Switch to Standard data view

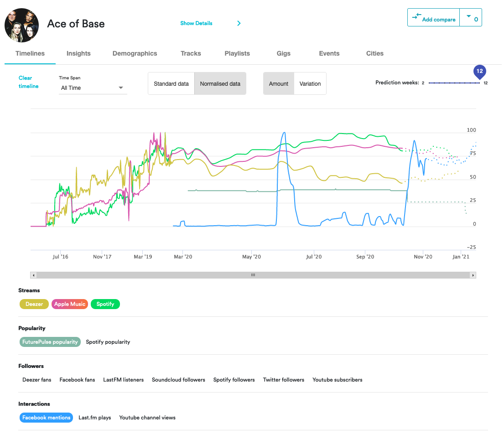[171, 84]
